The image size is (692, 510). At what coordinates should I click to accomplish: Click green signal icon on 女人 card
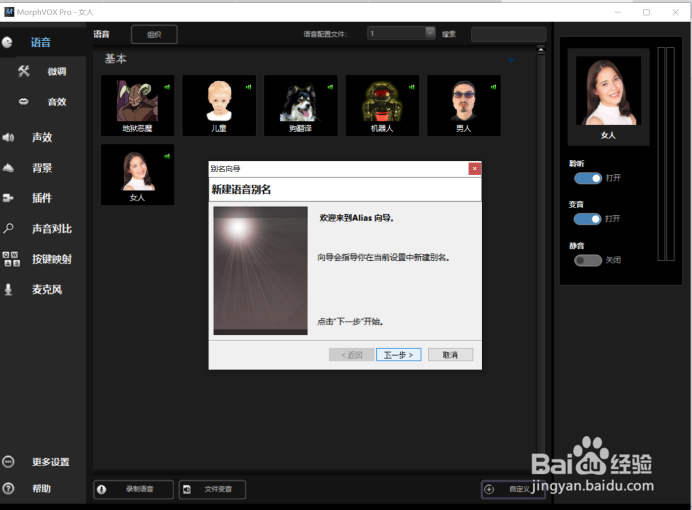tap(167, 156)
